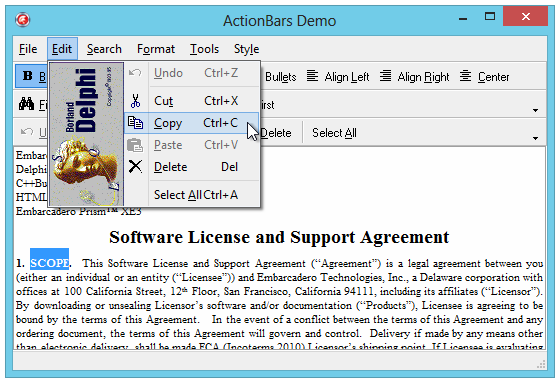Maximize the ActionBars Demo window
560x383 pixels.
(490, 16)
